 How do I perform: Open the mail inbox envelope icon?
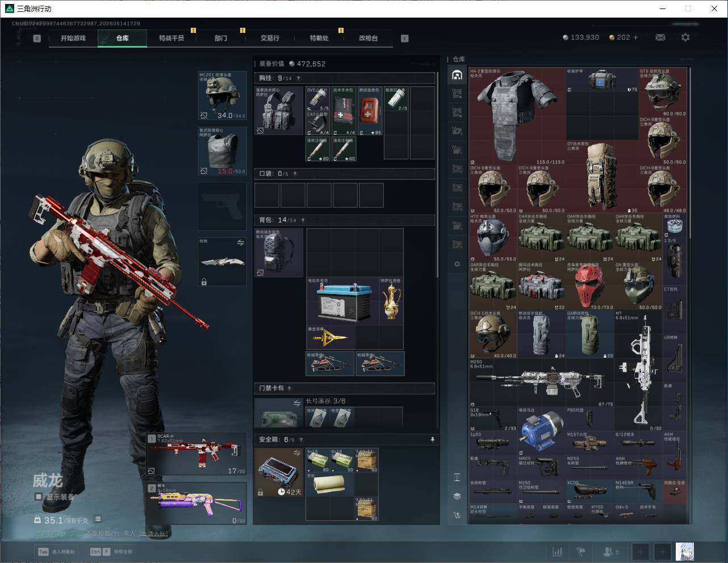coord(660,37)
